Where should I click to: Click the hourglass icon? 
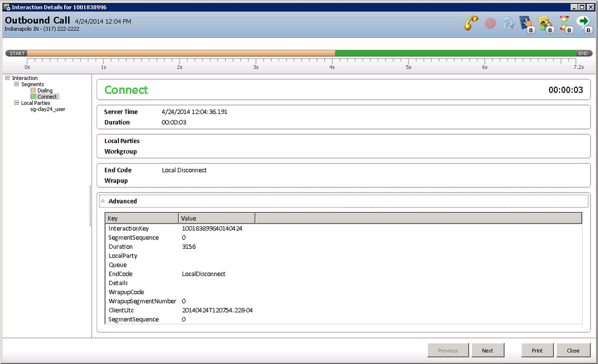pyautogui.click(x=565, y=24)
